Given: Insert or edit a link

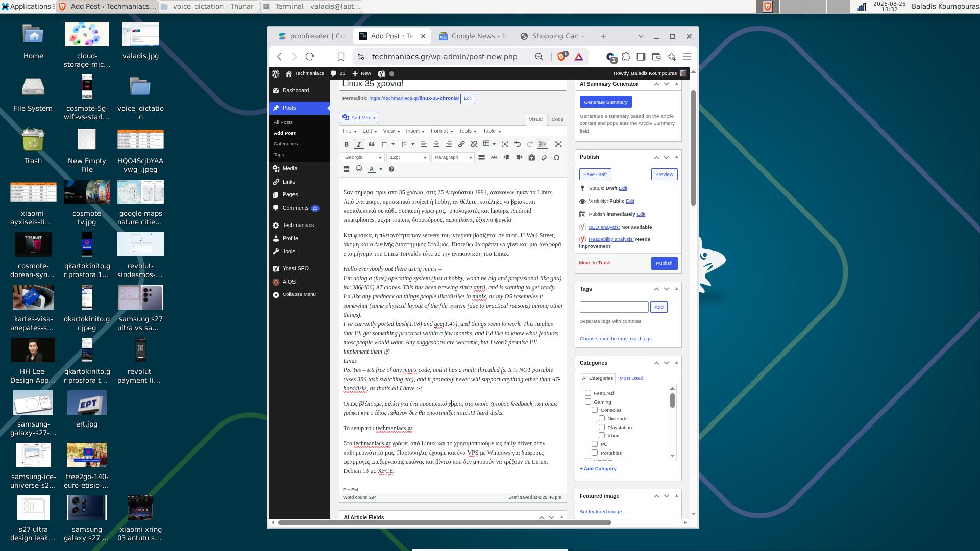Looking at the screenshot, I should click(461, 144).
